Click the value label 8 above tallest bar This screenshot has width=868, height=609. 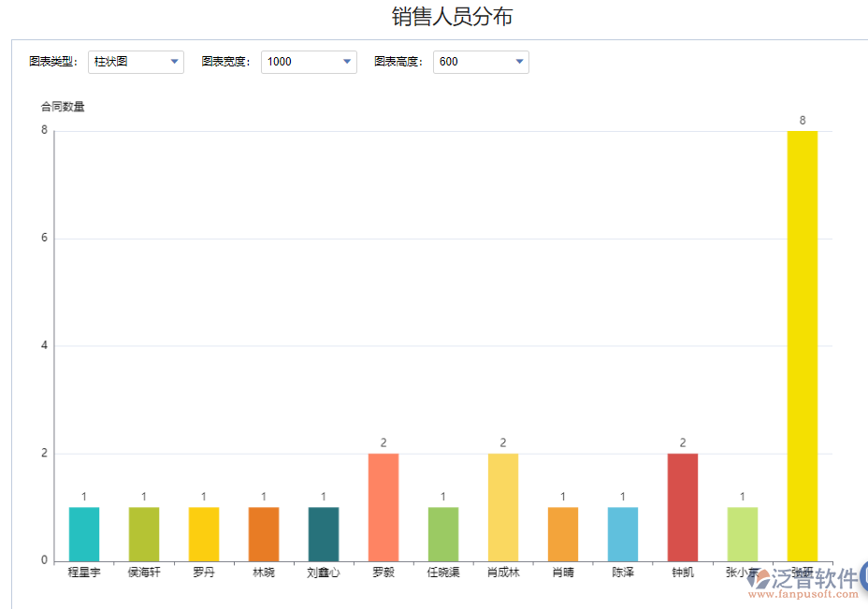click(x=802, y=120)
